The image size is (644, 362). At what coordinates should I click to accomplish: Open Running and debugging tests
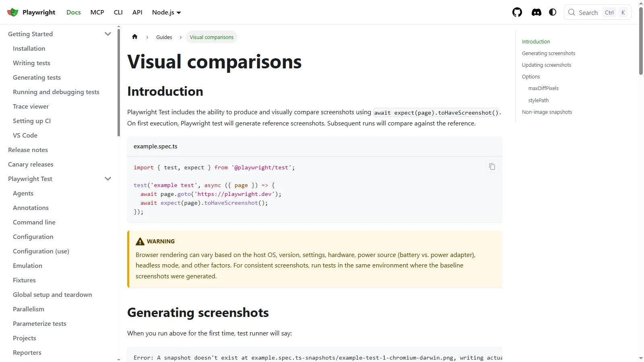click(x=56, y=92)
